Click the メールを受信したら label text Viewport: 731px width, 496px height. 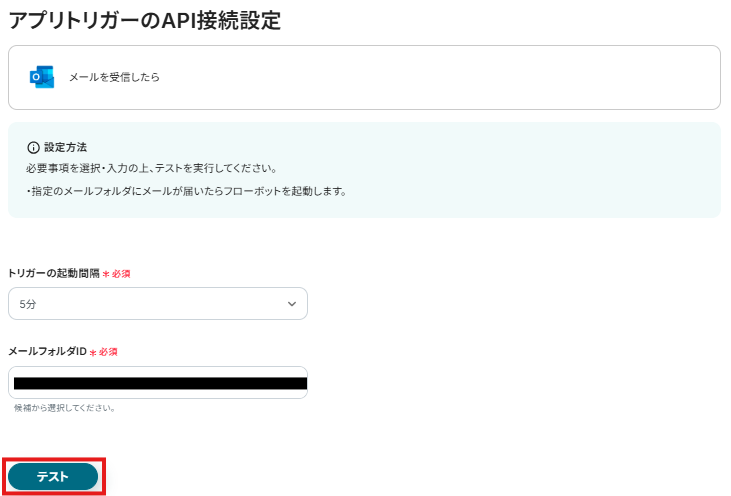click(114, 77)
